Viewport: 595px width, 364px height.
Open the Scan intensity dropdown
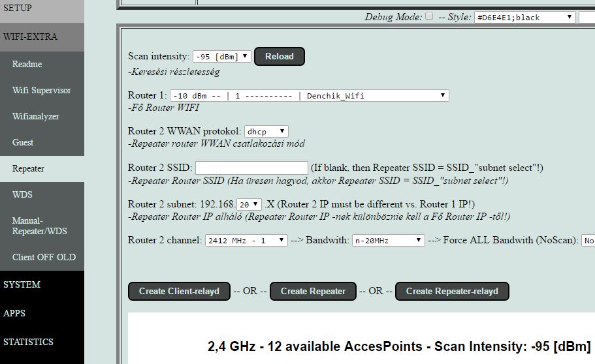(x=221, y=57)
